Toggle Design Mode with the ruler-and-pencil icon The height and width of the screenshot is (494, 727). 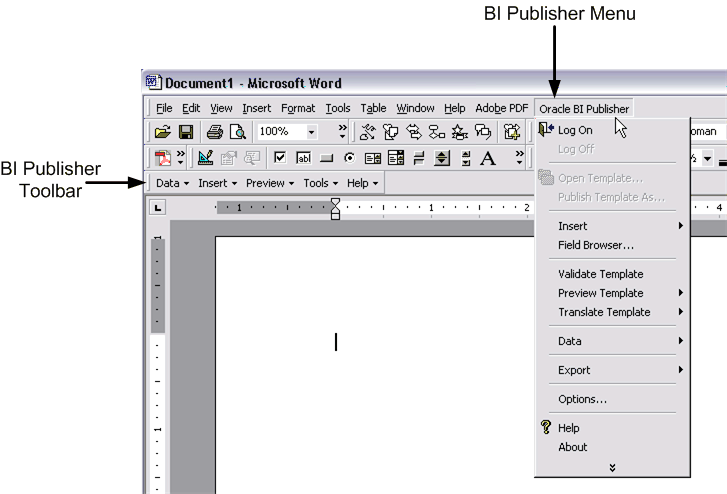205,158
